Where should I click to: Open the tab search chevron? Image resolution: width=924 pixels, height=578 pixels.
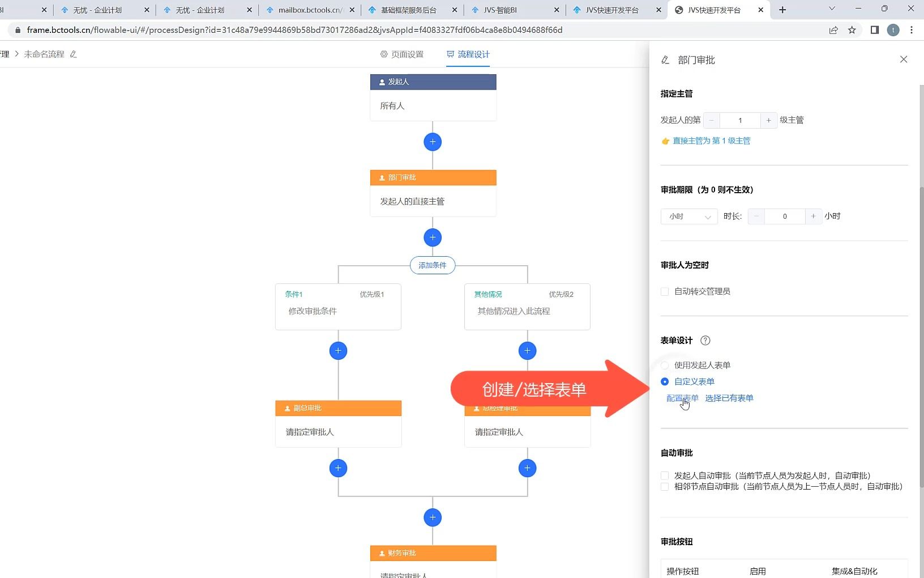pyautogui.click(x=832, y=8)
